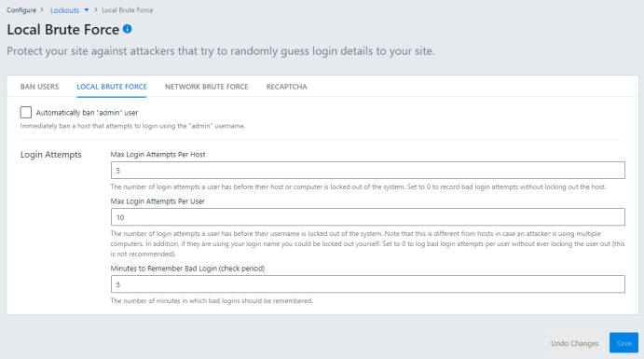Screen dimensions: 644x359
Task: Click the Max Login Attempts Per Host label
Action: [158, 155]
